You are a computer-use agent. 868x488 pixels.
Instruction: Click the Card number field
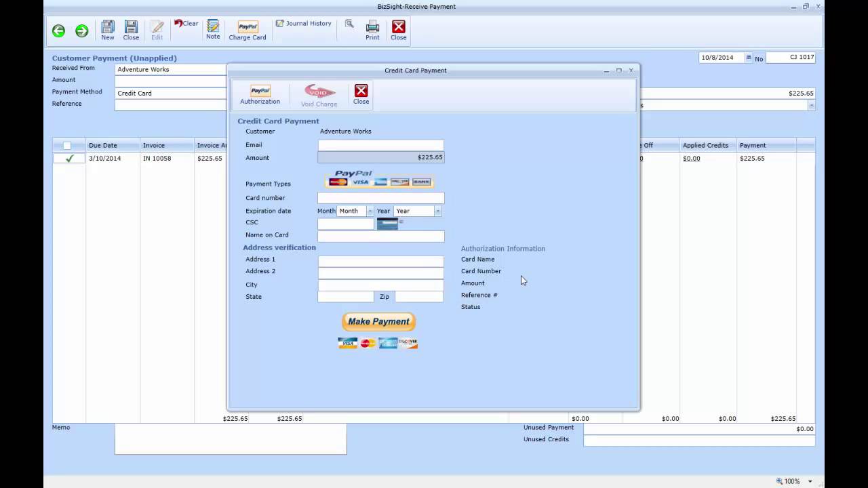[381, 198]
